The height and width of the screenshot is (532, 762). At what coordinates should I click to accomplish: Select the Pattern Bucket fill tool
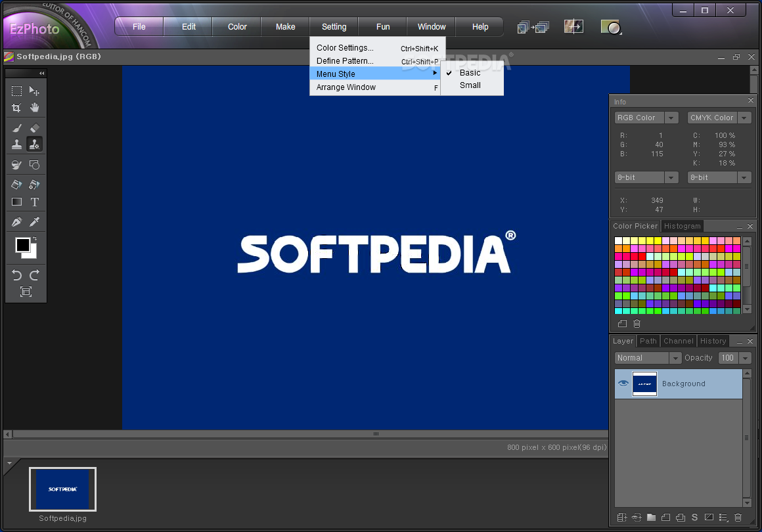pyautogui.click(x=35, y=185)
